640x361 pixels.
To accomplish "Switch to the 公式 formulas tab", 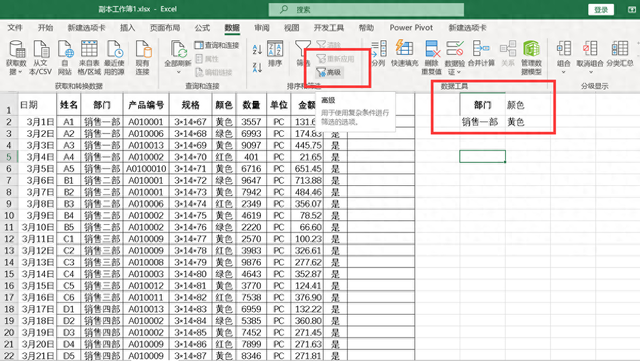I will 202,28.
